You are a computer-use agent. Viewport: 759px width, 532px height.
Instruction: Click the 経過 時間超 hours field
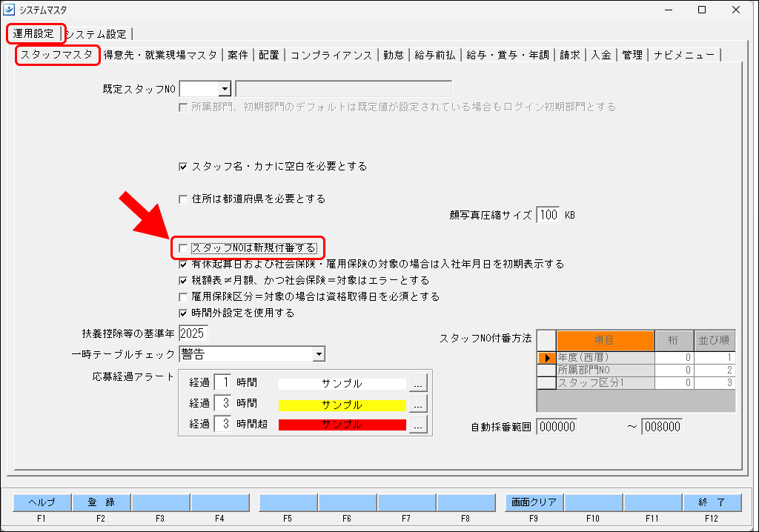(x=222, y=424)
